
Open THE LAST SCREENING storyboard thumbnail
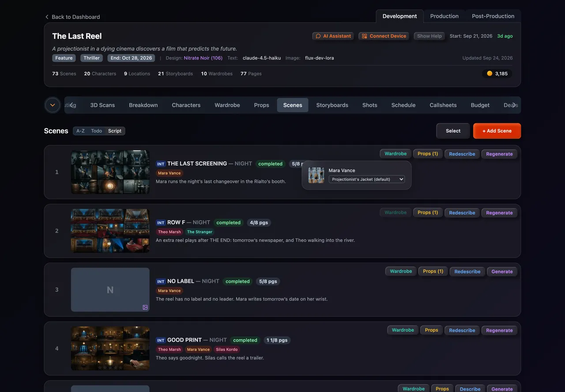pos(110,172)
